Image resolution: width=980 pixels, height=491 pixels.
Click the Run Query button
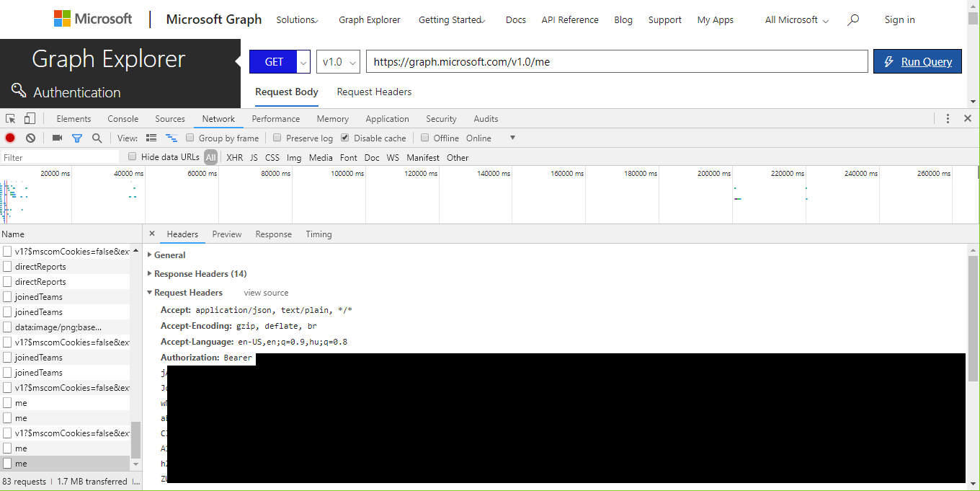click(918, 62)
